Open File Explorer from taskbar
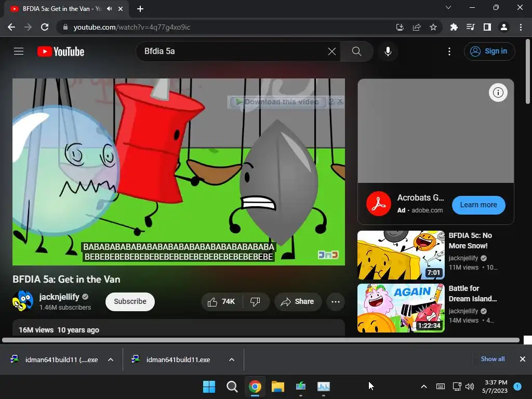 click(277, 387)
